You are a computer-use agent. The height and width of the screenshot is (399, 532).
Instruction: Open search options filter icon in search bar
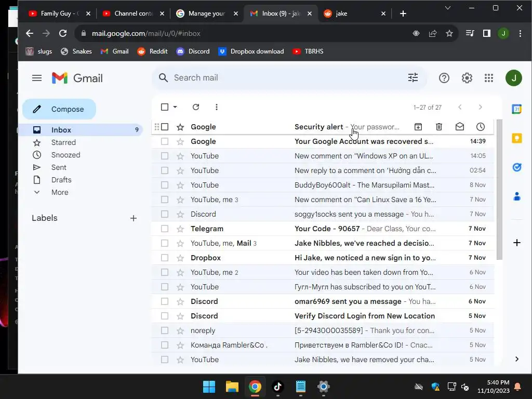[x=413, y=78]
